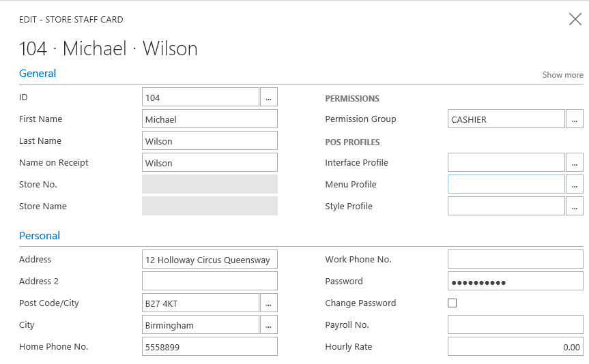The height and width of the screenshot is (364, 589).
Task: Click the Address field with Holloway Circus
Action: (210, 260)
